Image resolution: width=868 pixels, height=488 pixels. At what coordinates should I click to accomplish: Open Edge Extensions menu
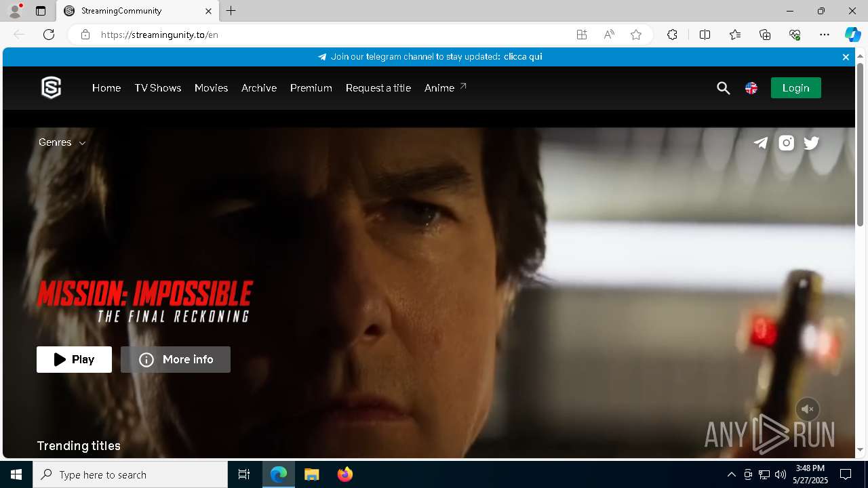tap(672, 35)
